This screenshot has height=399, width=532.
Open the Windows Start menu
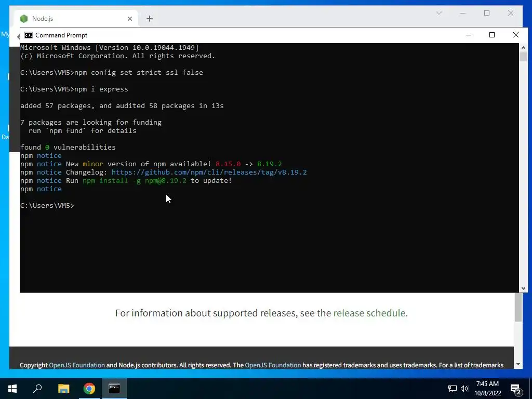point(12,389)
